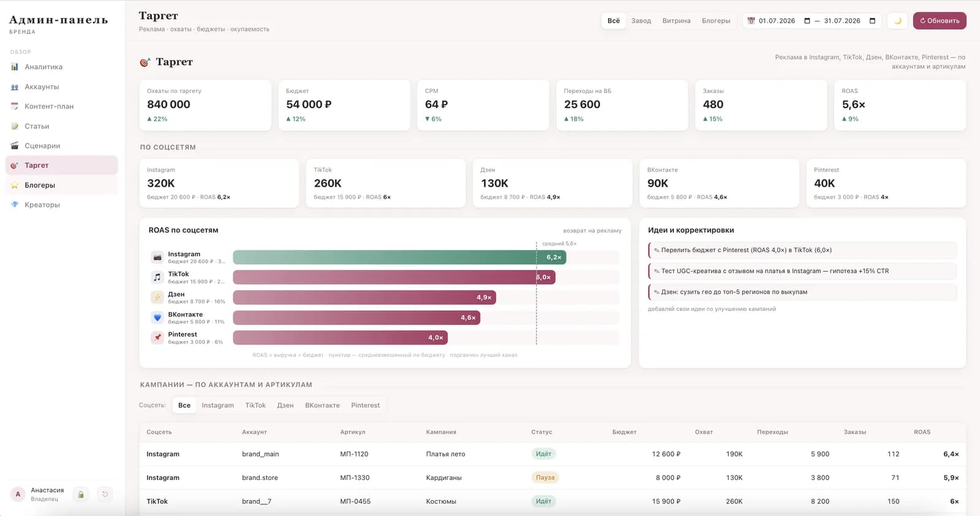
Task: Filter campaigns by ВКонтакте network
Action: pyautogui.click(x=322, y=405)
